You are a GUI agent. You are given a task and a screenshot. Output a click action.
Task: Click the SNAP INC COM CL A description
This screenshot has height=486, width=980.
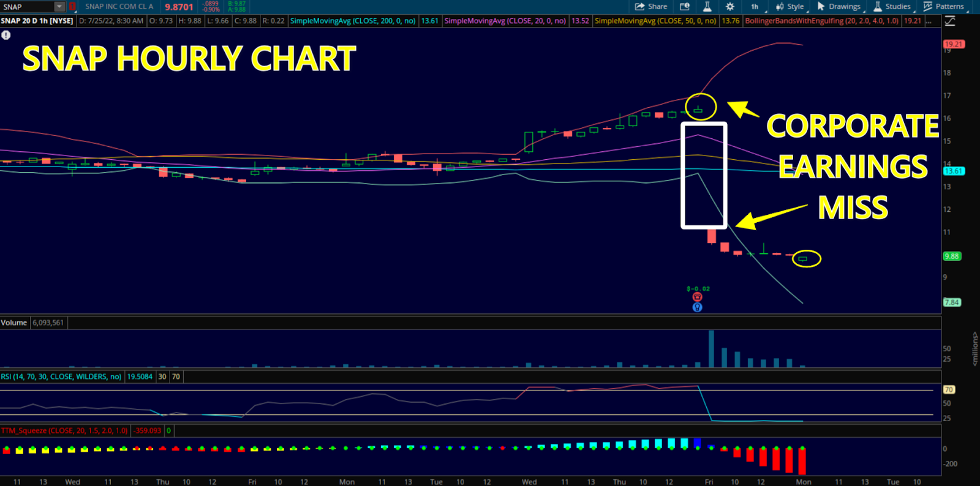119,7
